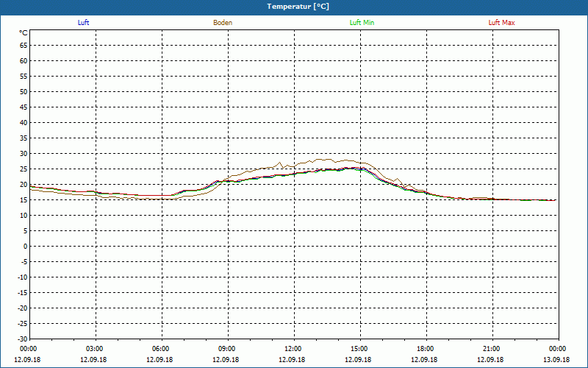Viewport: 588px width, 368px height.
Task: Click the '-10' y-axis value
Action: click(x=22, y=277)
